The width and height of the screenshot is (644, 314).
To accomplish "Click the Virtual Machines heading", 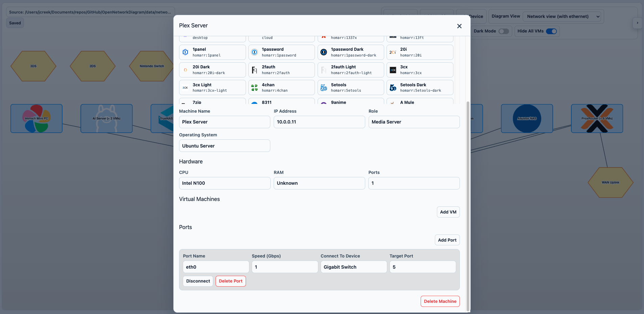I will pyautogui.click(x=199, y=199).
